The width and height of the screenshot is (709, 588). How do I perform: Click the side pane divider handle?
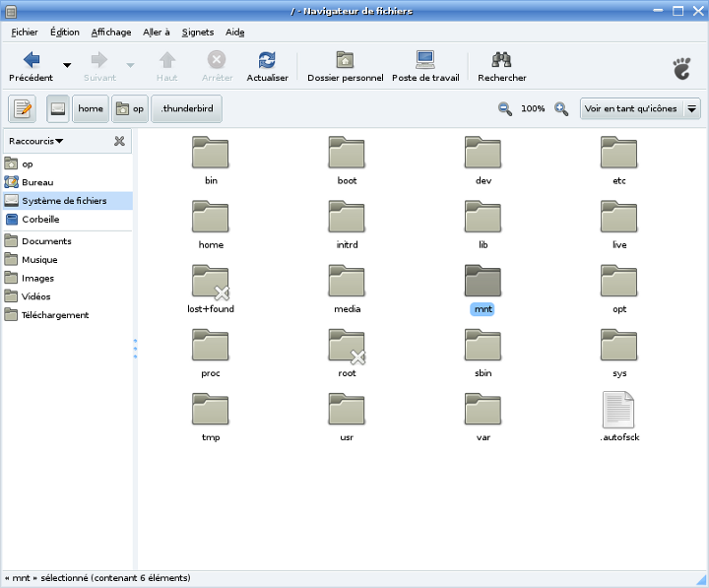(x=135, y=349)
